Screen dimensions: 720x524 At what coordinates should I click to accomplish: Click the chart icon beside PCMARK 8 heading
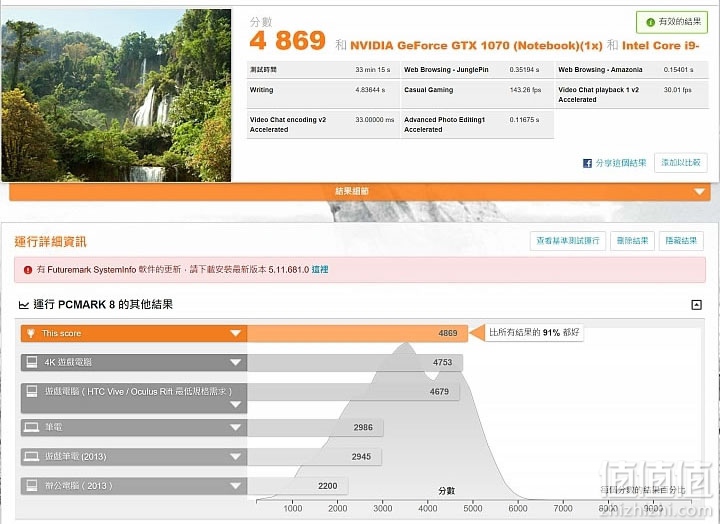tap(23, 305)
